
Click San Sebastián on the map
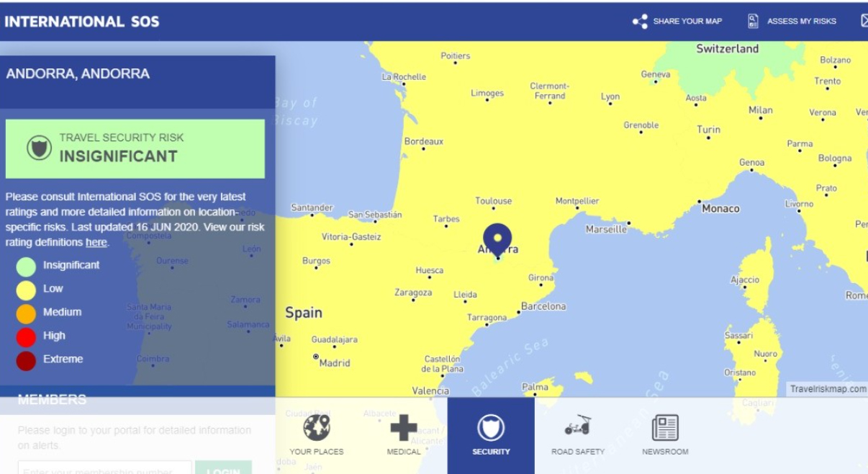coord(375,215)
